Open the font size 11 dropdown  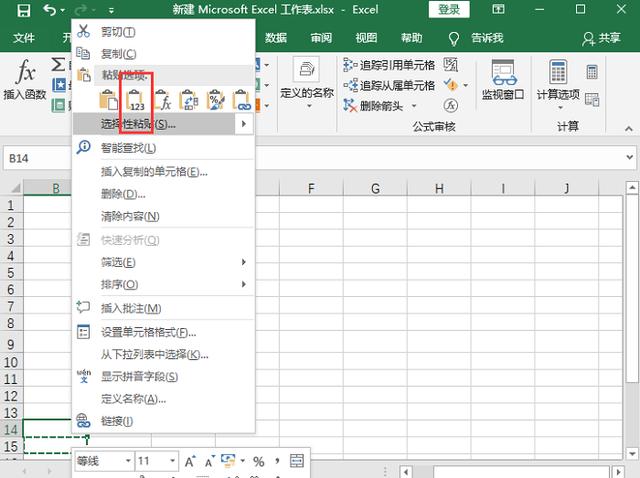point(173,461)
